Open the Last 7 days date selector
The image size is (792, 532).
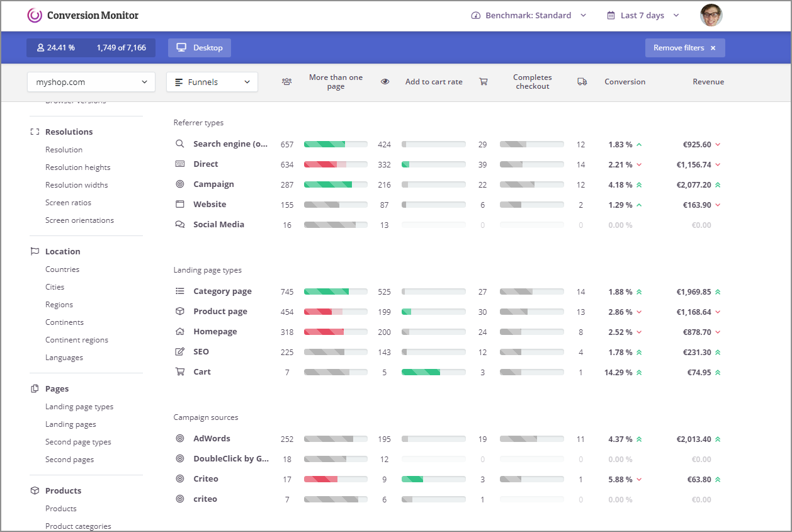click(x=642, y=14)
